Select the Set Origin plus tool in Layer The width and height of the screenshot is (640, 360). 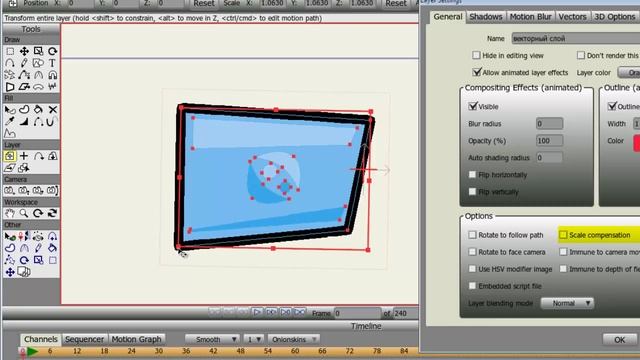24,156
